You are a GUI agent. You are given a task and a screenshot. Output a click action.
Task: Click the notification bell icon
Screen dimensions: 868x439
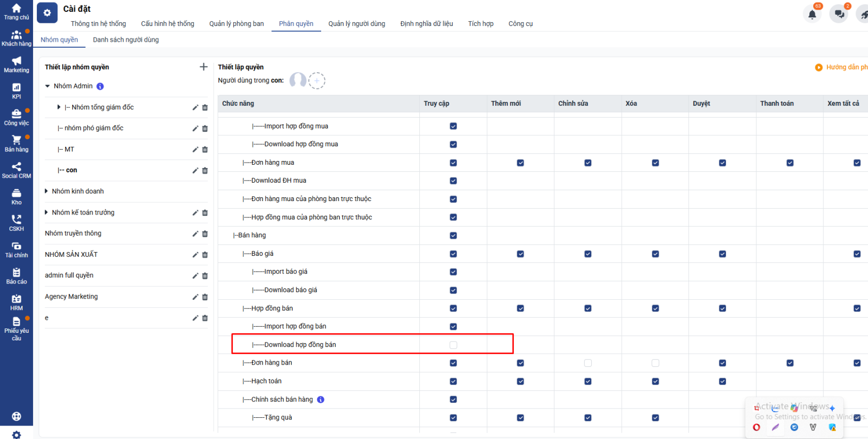coord(812,14)
